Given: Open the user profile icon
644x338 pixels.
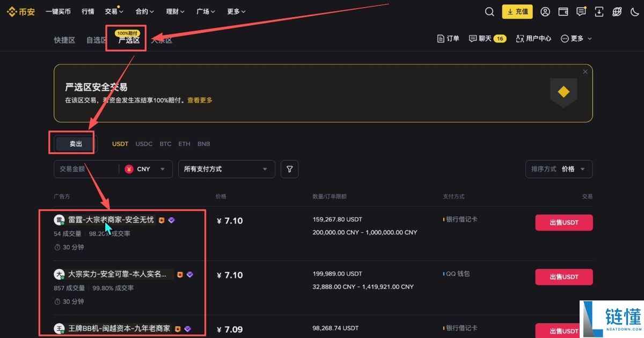Looking at the screenshot, I should [x=545, y=11].
